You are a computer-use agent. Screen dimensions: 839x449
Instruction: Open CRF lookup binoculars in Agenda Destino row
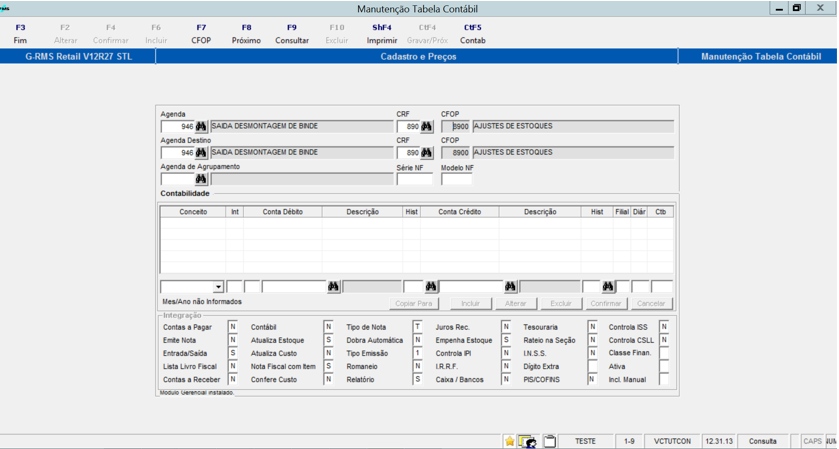(x=426, y=153)
